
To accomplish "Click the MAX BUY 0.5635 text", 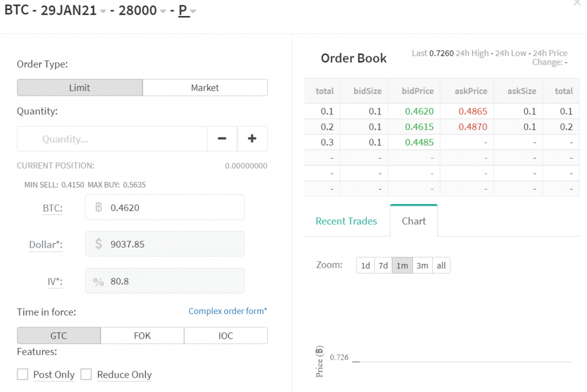I will (117, 185).
